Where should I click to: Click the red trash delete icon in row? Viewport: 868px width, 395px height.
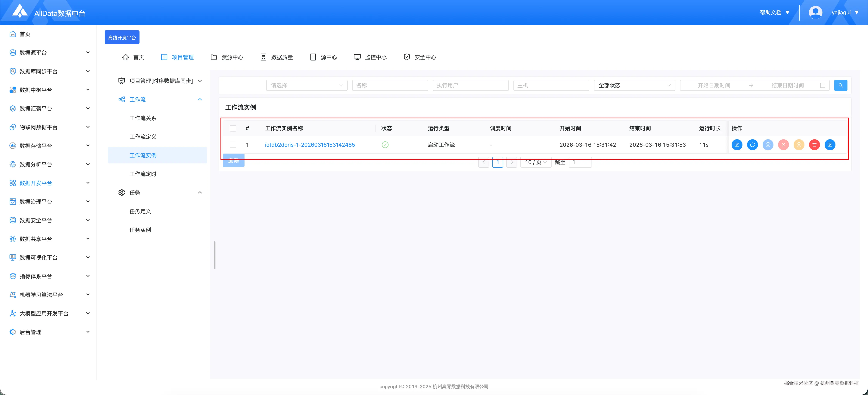(814, 145)
